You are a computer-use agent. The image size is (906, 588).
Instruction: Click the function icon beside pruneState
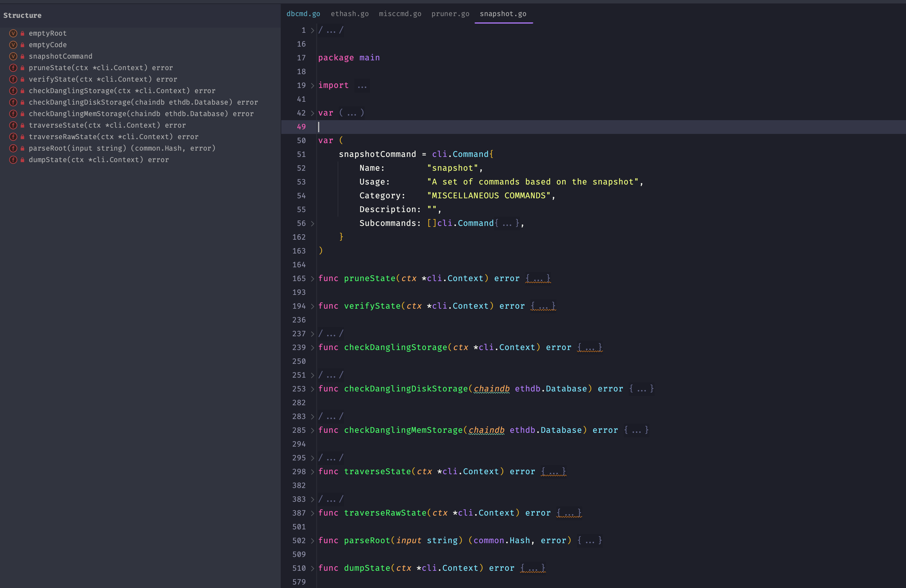13,68
